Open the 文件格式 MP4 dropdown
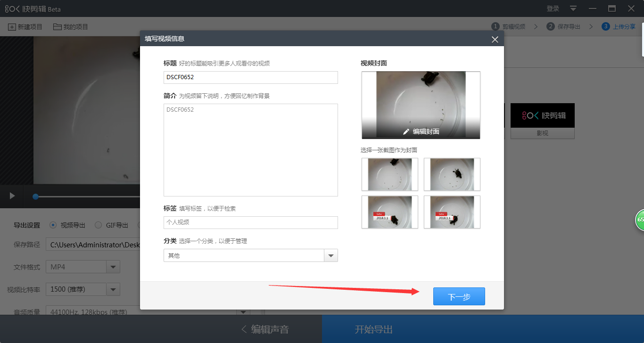The height and width of the screenshot is (343, 644). click(113, 267)
